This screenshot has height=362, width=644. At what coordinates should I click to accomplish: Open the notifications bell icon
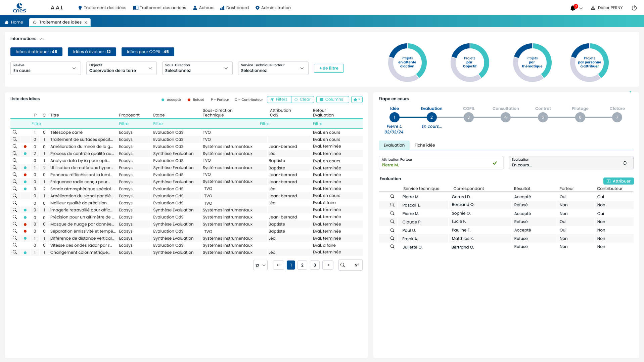573,8
